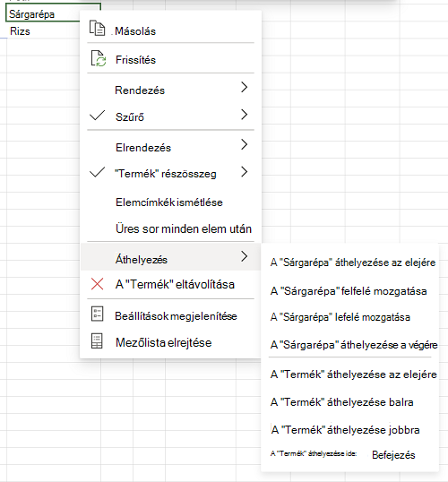Select A "Termék" áthelyezése balra
The image size is (448, 482).
[x=342, y=402]
